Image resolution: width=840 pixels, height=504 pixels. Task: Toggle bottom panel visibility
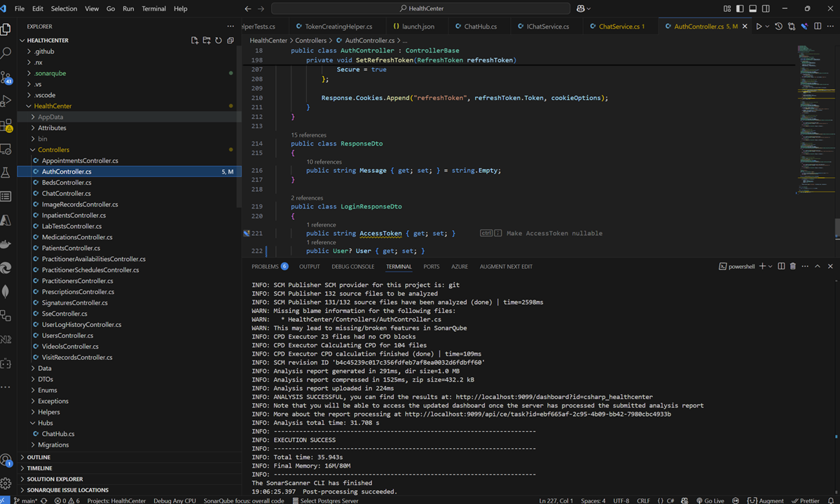752,8
